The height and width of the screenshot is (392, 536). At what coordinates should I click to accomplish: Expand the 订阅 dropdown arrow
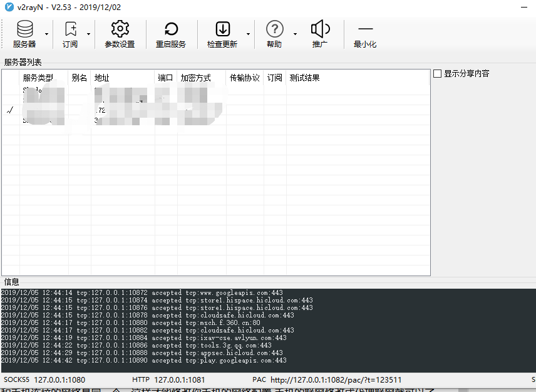coord(88,34)
